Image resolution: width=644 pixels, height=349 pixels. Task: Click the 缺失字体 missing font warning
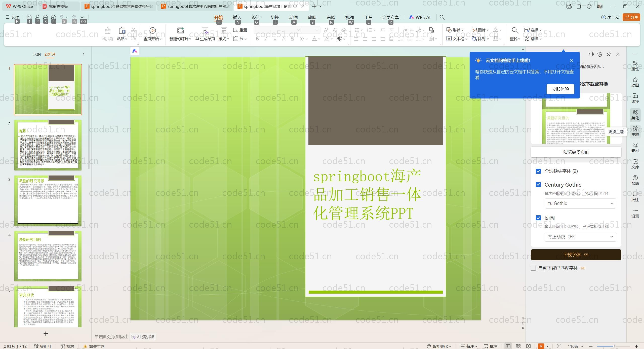pos(94,346)
